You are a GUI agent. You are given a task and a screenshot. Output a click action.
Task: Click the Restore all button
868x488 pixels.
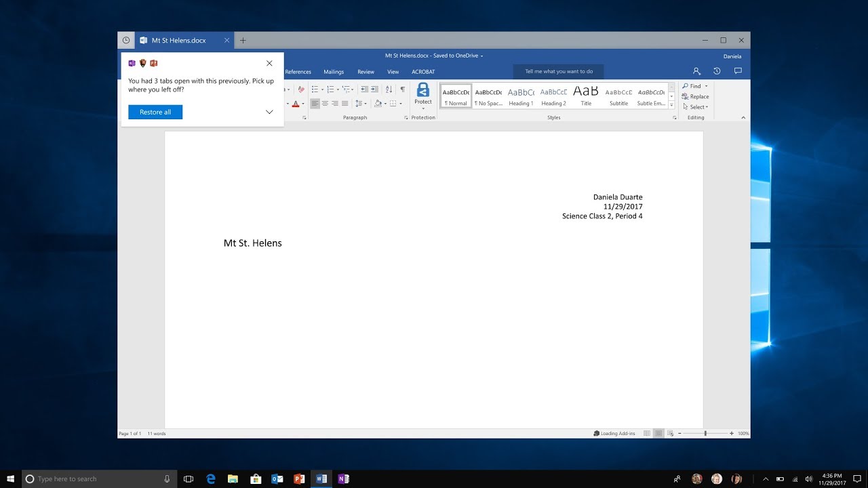155,112
